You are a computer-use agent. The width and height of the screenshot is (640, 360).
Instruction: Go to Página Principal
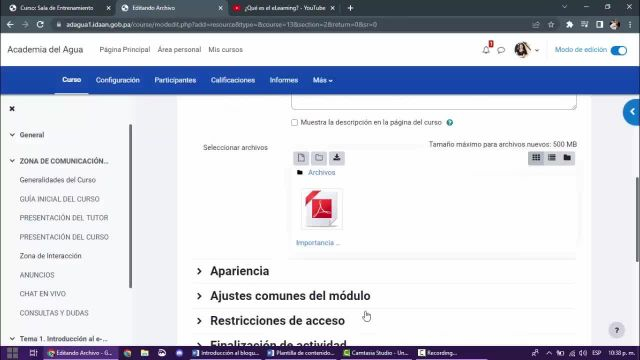tap(125, 50)
